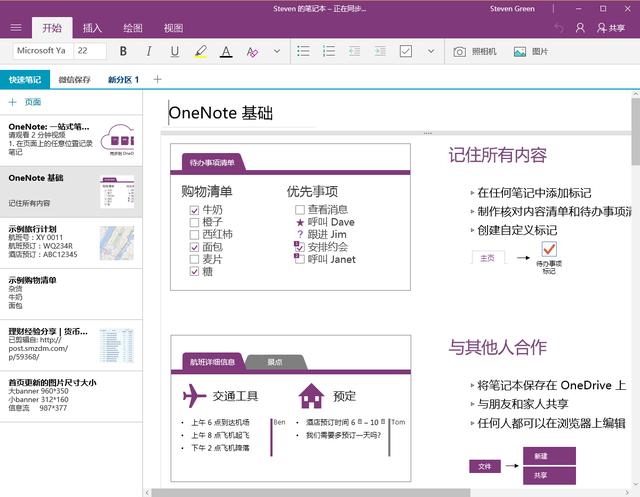
Task: Click the undo arrow
Action: point(559,28)
